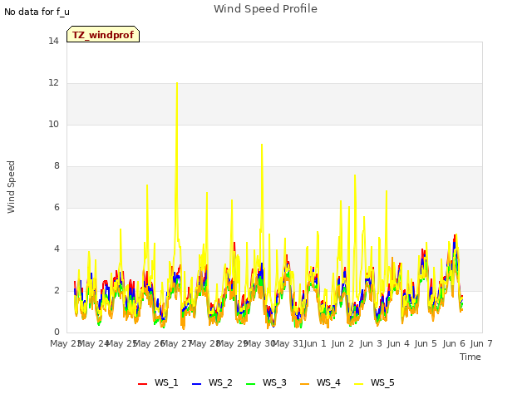Image resolution: width=532 pixels, height=399 pixels.
Task: Click the y-axis tick value 0
Action: (x=57, y=332)
